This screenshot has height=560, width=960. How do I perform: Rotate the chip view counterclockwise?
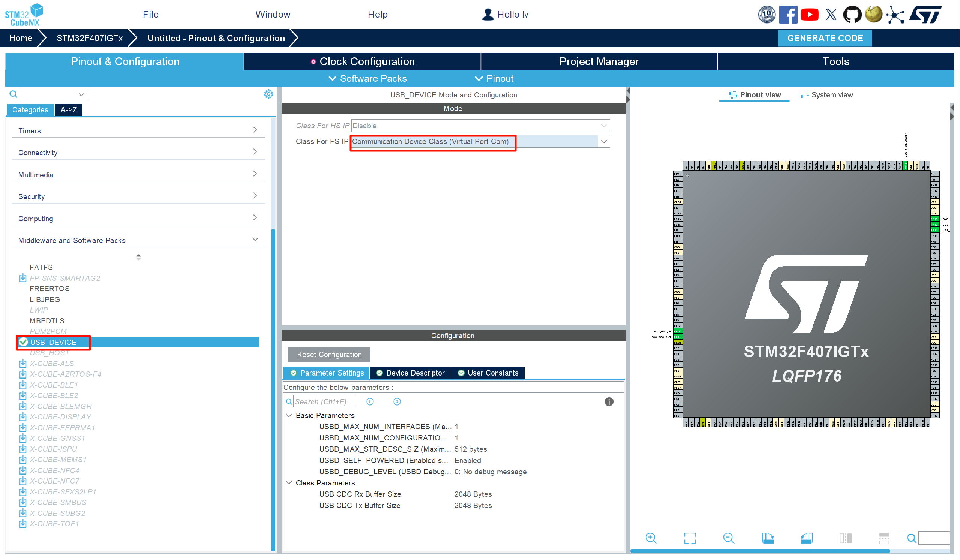807,538
